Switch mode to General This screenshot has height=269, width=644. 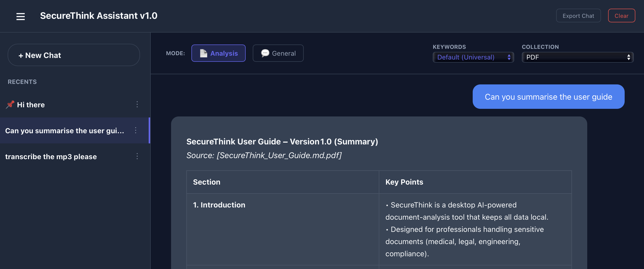click(278, 53)
